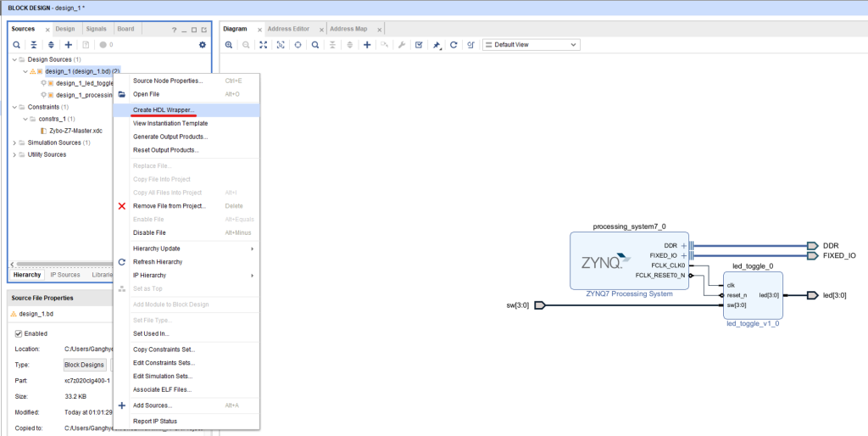Switch to Address Editor tab
The image size is (868, 436).
coord(288,29)
